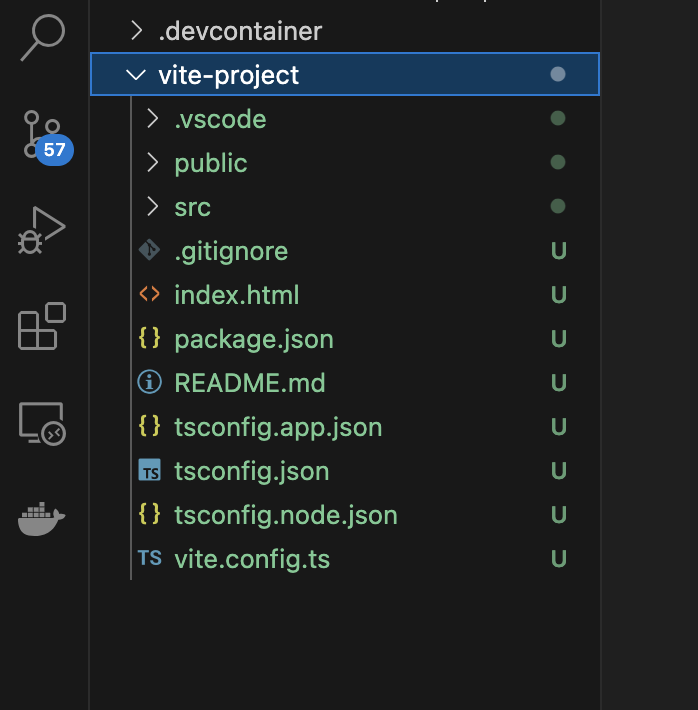Click the info icon beside README.md

[x=149, y=382]
